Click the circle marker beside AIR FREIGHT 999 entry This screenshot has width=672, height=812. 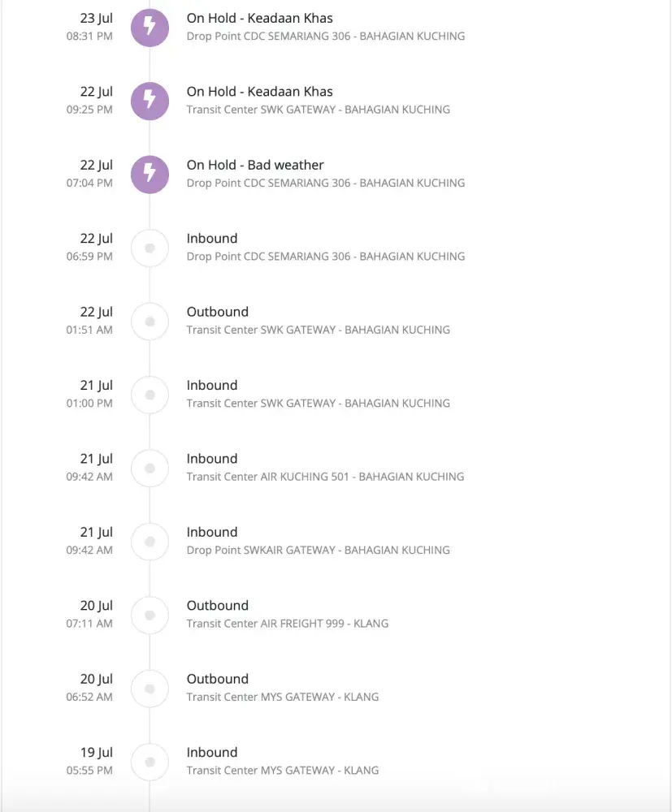[150, 615]
